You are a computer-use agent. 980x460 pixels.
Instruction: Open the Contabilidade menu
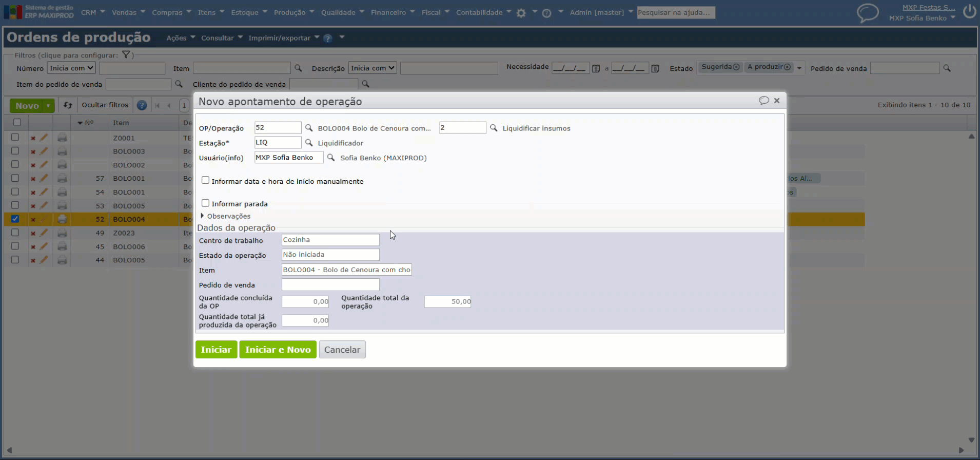pyautogui.click(x=483, y=12)
